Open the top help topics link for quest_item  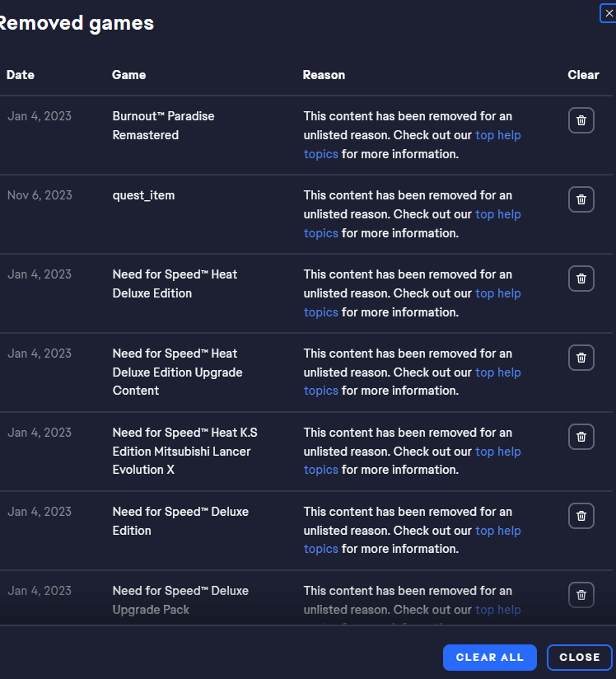click(x=497, y=214)
